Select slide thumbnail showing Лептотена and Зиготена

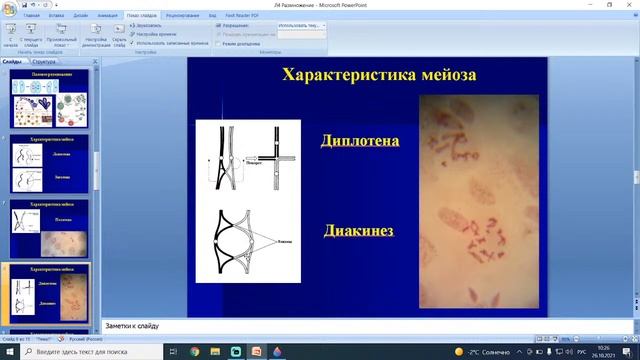49,164
